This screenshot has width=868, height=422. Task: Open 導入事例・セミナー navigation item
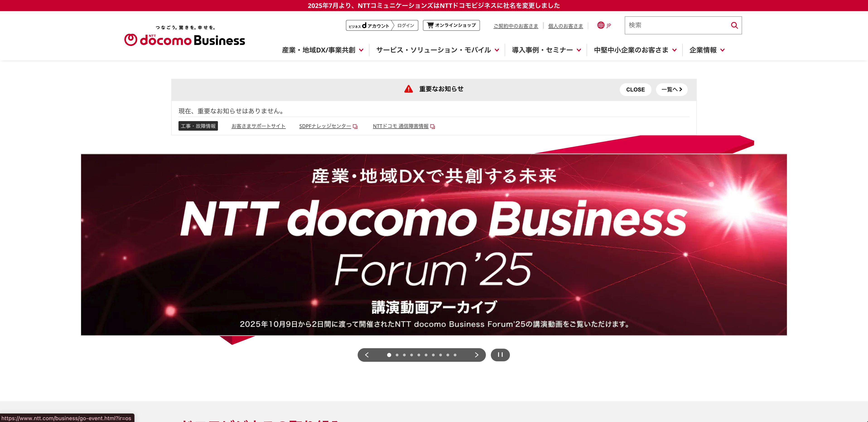coord(546,50)
